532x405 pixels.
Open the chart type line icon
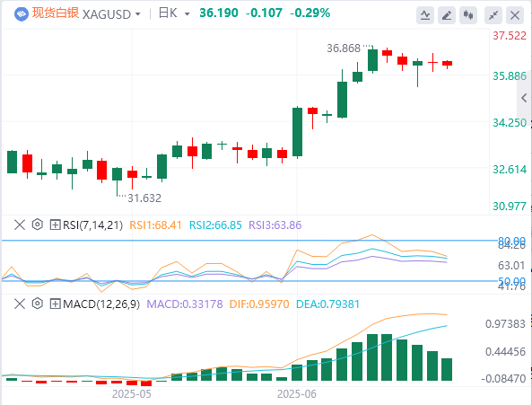(x=425, y=15)
